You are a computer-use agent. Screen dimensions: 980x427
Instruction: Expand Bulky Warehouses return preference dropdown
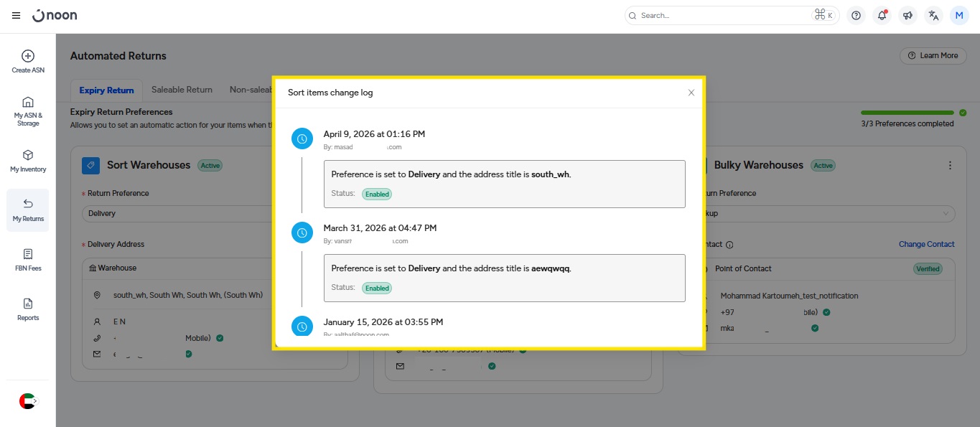click(x=826, y=213)
